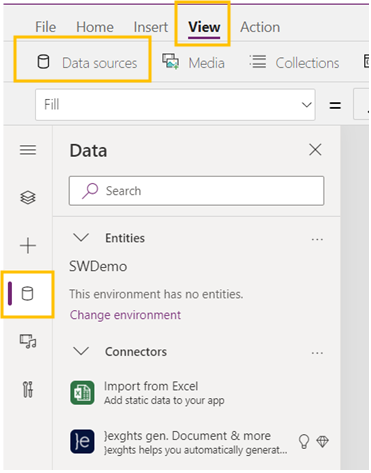Screen dimensions: 371x473
Task: Click the lightbulb icon beside }exghts
Action: [304, 442]
